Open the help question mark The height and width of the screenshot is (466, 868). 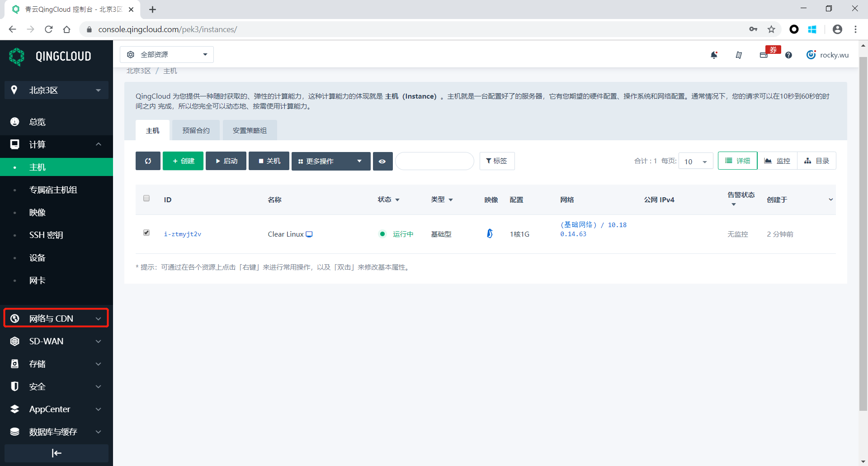coord(788,55)
